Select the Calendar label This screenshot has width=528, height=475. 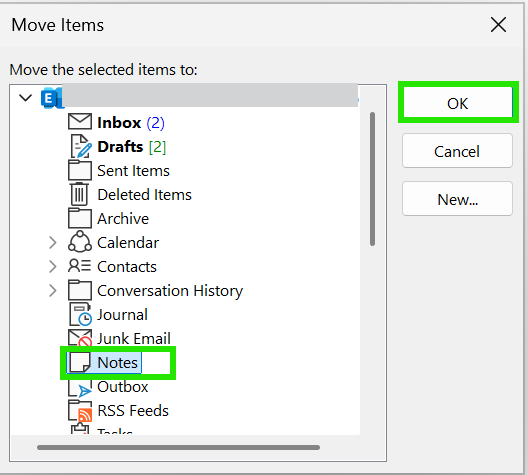click(128, 243)
